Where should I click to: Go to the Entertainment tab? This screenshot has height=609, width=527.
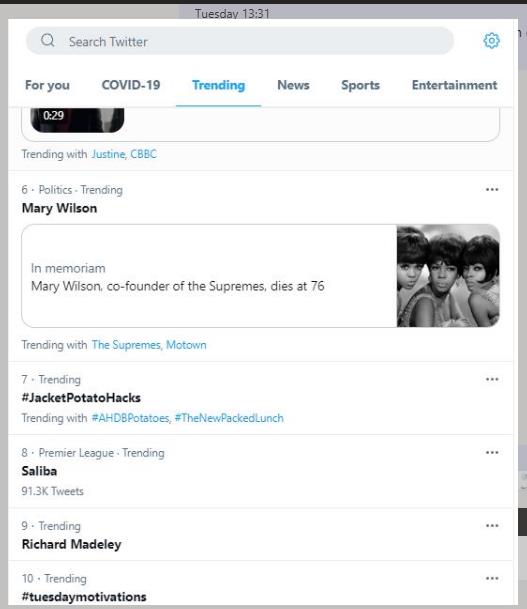tap(454, 85)
